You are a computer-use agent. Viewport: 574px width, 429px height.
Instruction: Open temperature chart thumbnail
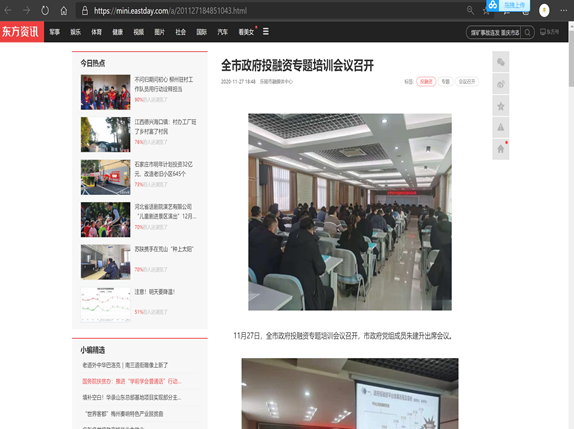(105, 305)
